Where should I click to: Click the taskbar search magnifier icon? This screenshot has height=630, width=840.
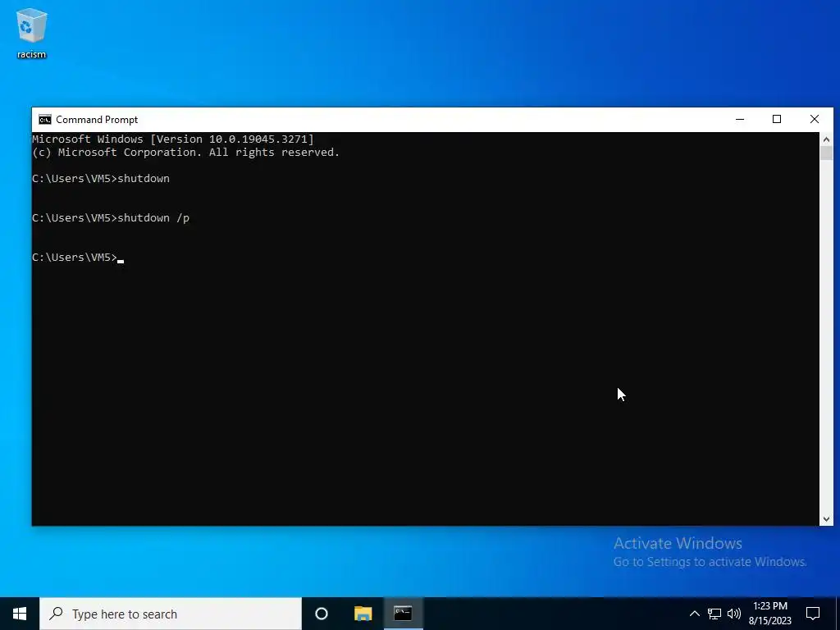click(x=57, y=614)
